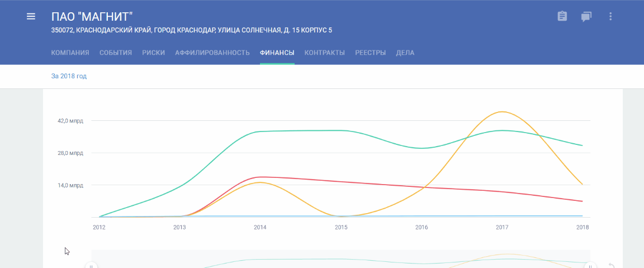Switch to the СОБЫТИЯ tab
644x268 pixels.
(115, 53)
